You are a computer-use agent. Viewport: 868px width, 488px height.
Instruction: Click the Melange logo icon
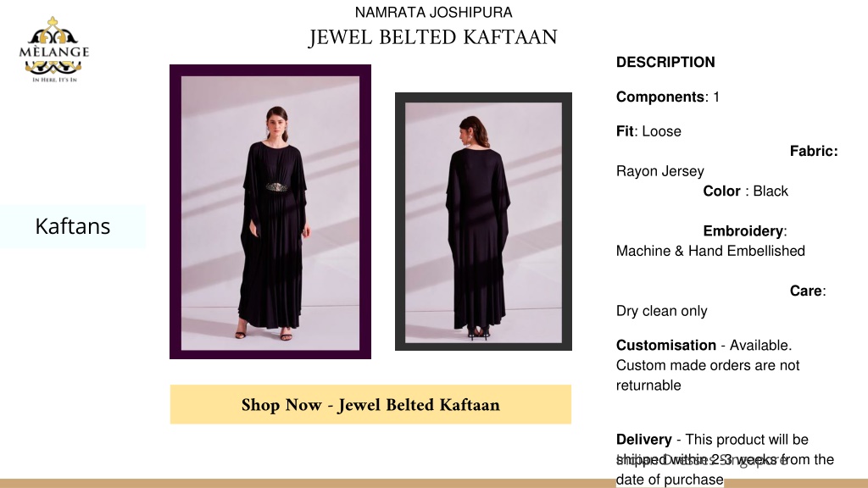click(53, 49)
